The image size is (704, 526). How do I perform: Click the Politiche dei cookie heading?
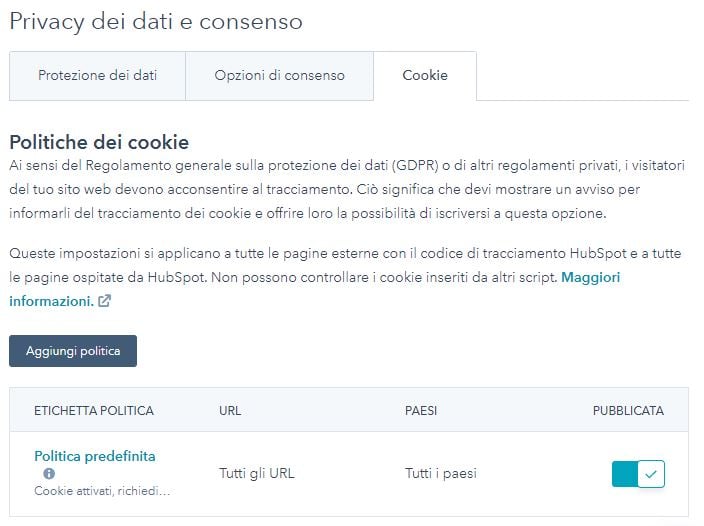point(99,142)
